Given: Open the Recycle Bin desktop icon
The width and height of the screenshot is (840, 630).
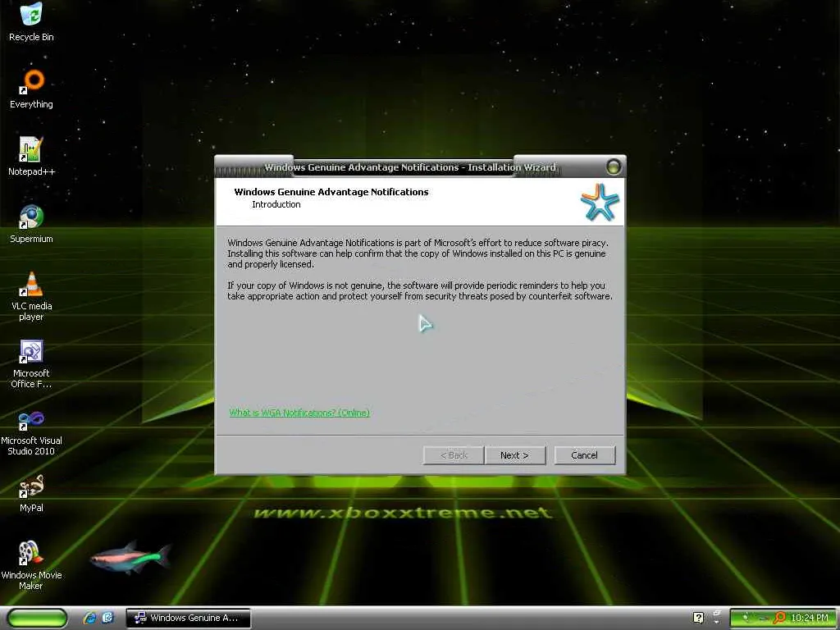Looking at the screenshot, I should tap(31, 21).
